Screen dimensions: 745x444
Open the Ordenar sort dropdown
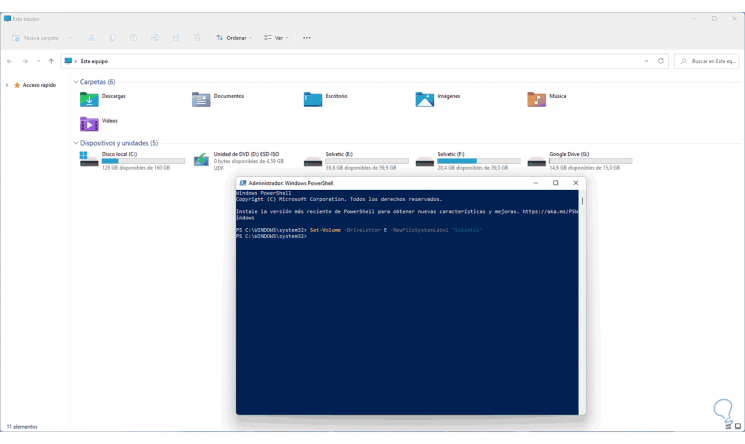234,38
